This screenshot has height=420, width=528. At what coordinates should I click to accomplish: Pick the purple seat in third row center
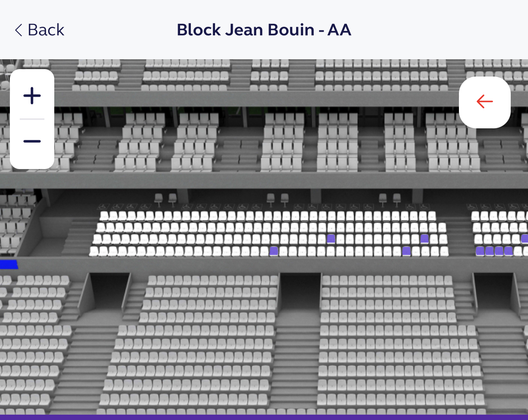[x=331, y=238]
